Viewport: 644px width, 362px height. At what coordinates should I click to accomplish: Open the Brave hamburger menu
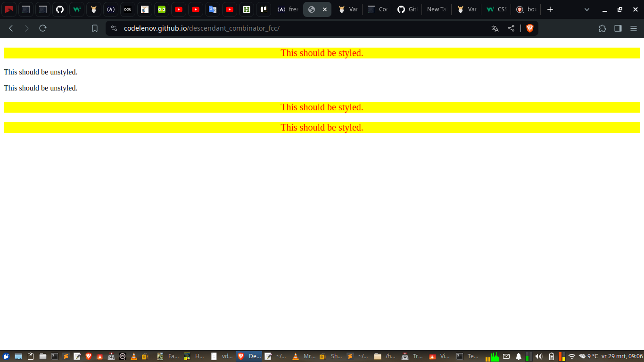coord(634,28)
